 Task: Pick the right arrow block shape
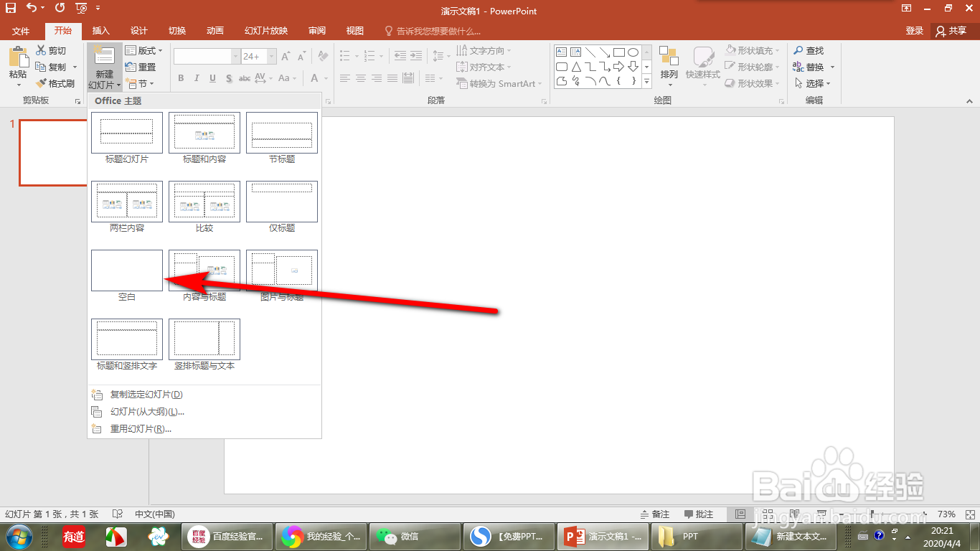click(x=618, y=67)
